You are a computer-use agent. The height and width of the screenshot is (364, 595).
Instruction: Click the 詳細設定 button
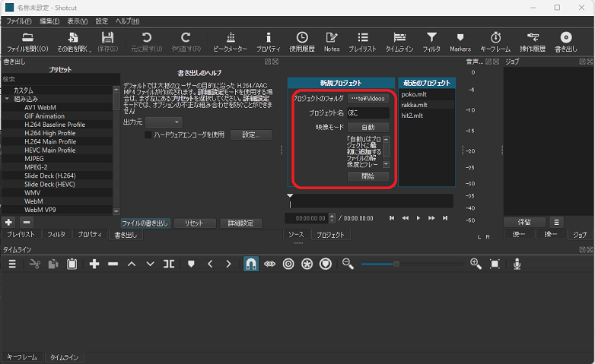pyautogui.click(x=240, y=223)
